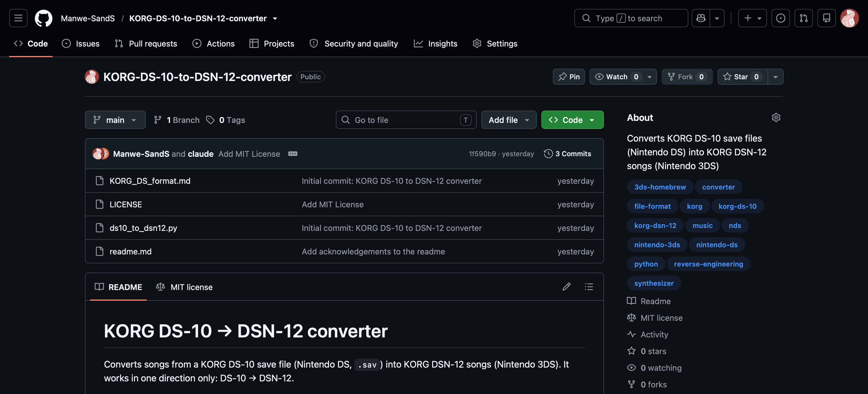
Task: Click the tag icon next to 0 Tags
Action: tap(210, 120)
